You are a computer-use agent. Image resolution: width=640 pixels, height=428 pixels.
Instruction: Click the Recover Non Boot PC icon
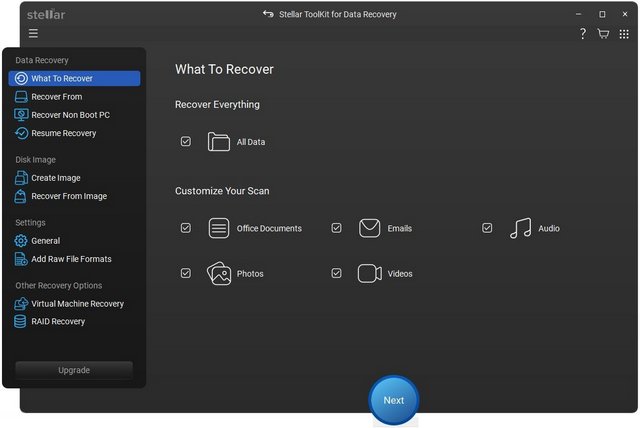coord(21,115)
